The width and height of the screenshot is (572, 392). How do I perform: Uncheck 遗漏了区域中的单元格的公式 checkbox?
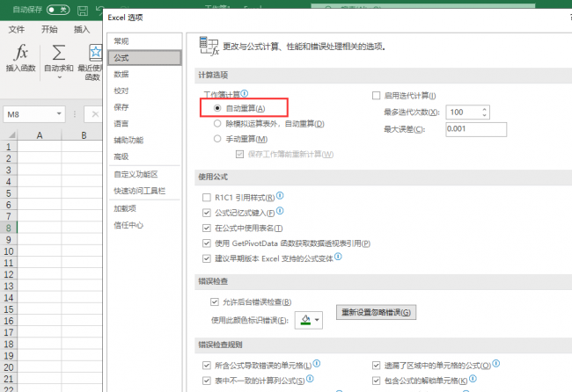pos(376,366)
